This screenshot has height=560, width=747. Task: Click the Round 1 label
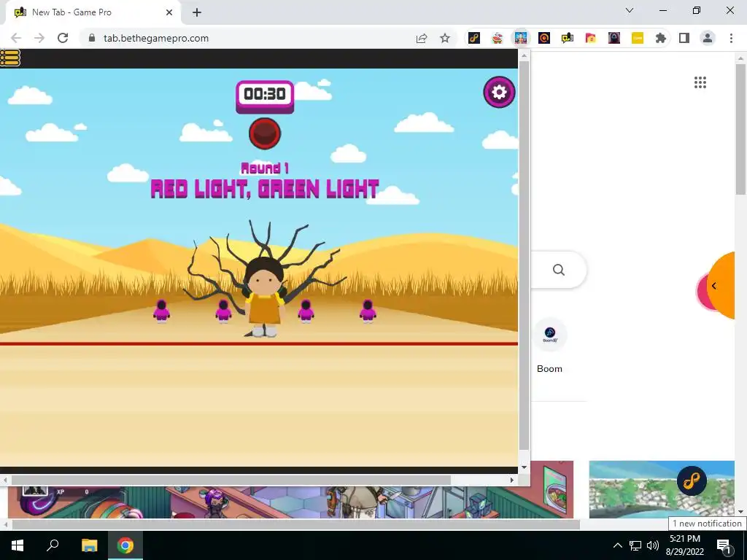click(x=265, y=168)
